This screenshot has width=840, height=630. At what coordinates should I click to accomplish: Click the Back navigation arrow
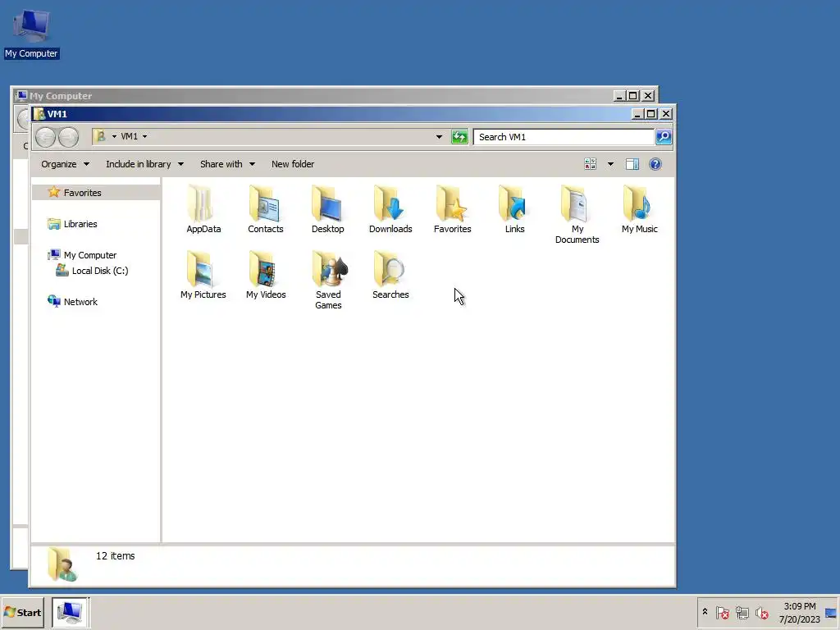[x=46, y=137]
